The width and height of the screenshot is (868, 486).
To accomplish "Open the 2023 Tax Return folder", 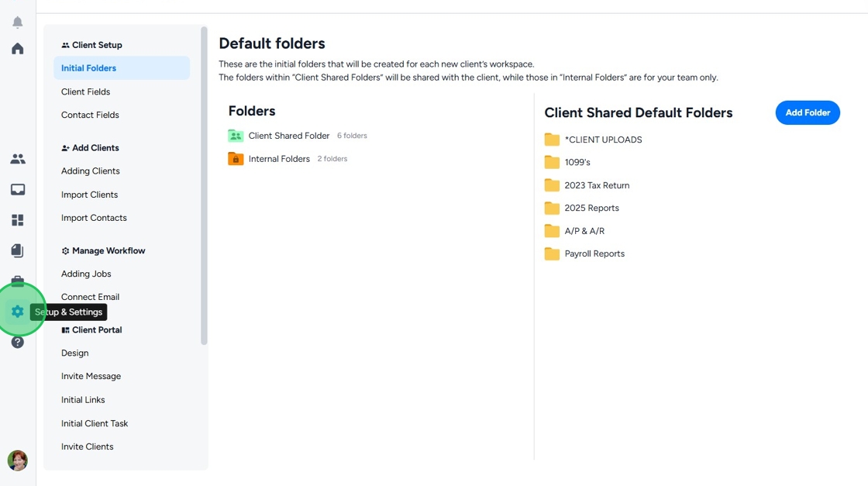I will coord(596,185).
